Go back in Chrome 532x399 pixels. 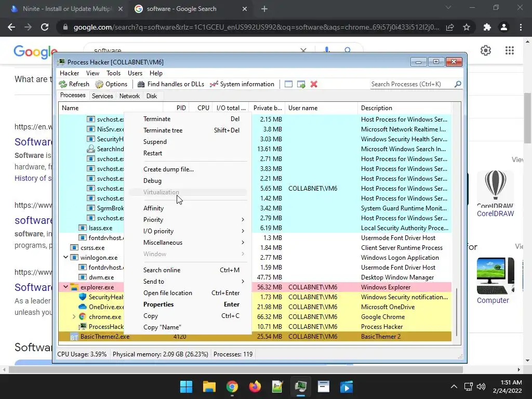[x=11, y=27]
